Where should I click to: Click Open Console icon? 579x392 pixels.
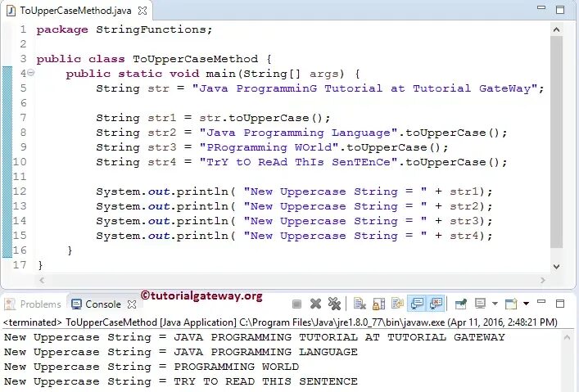pos(511,304)
